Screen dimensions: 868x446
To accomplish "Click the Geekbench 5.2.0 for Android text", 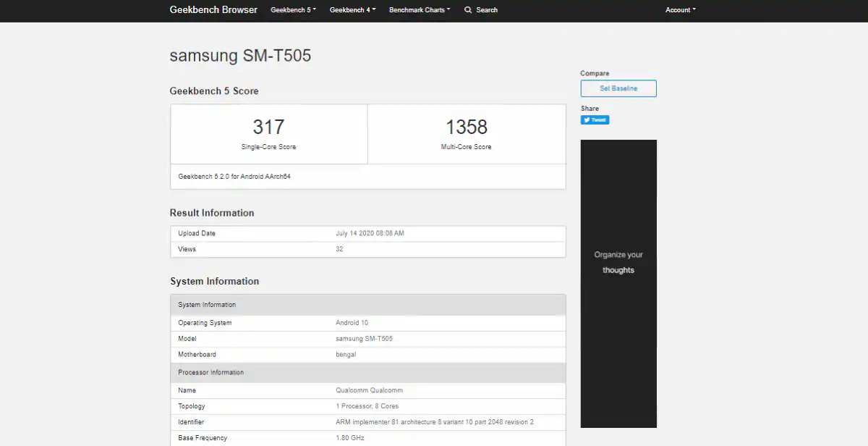I will point(235,176).
